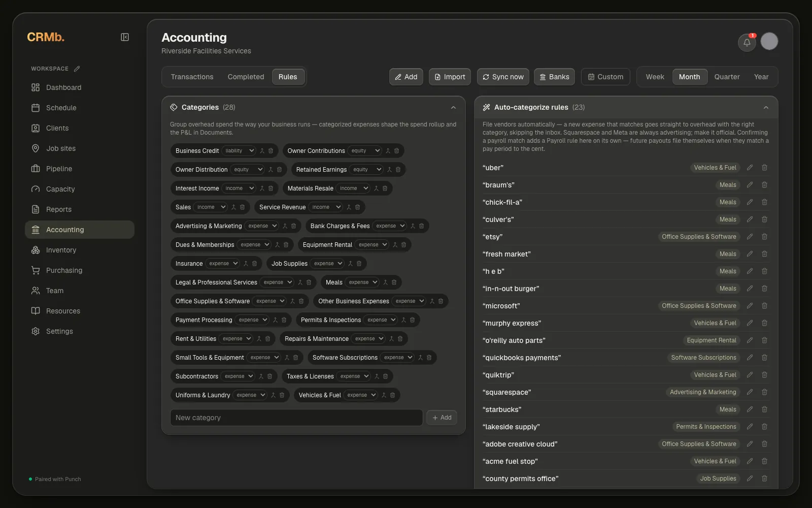Collapse the Categories panel chevron
Screen dimensions: 812x508
point(453,107)
